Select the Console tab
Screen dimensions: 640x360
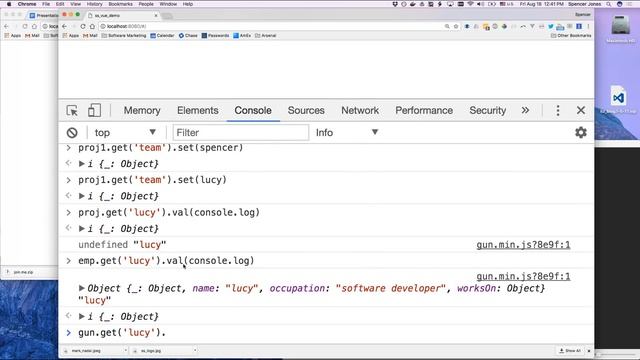click(253, 111)
